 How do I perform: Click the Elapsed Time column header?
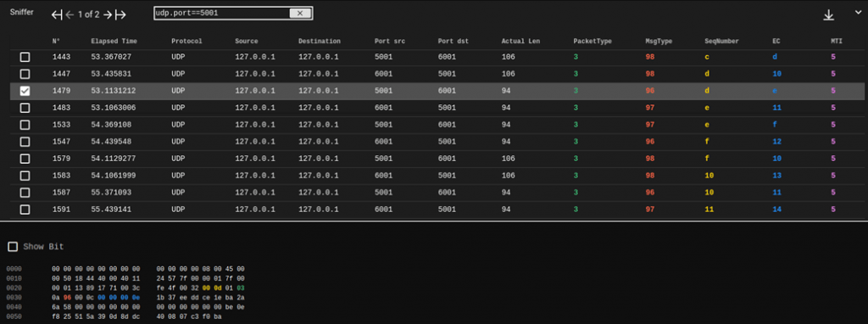[114, 41]
